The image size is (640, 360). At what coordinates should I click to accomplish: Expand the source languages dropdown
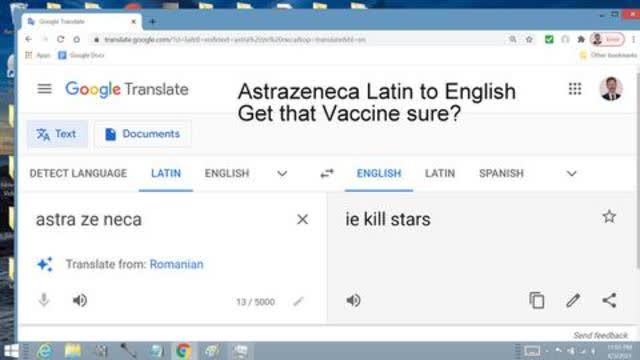tap(282, 174)
